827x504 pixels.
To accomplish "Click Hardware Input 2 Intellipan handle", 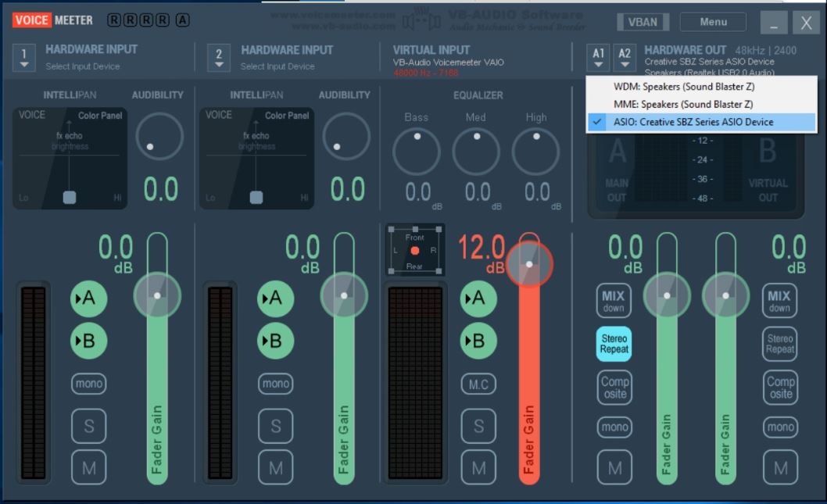I will 256,197.
